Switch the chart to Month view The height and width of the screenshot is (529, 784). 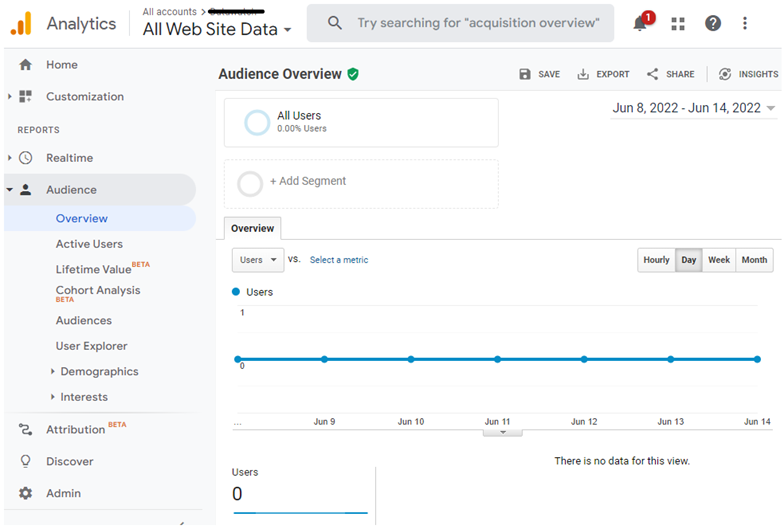(x=754, y=260)
